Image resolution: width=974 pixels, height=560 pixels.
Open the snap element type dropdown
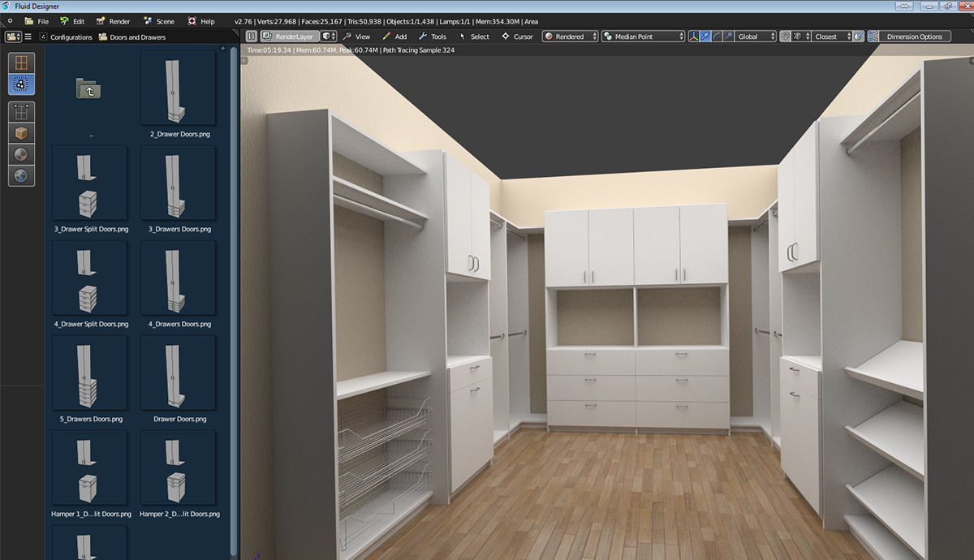click(x=801, y=37)
